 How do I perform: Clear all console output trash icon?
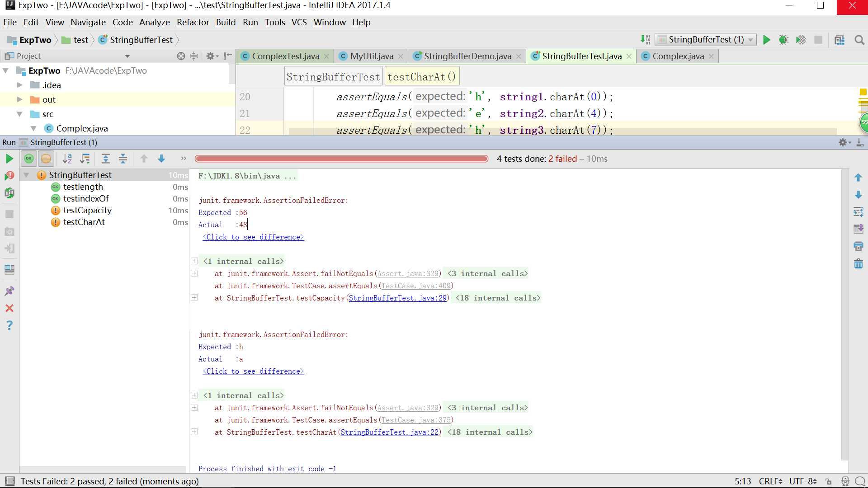tap(858, 263)
